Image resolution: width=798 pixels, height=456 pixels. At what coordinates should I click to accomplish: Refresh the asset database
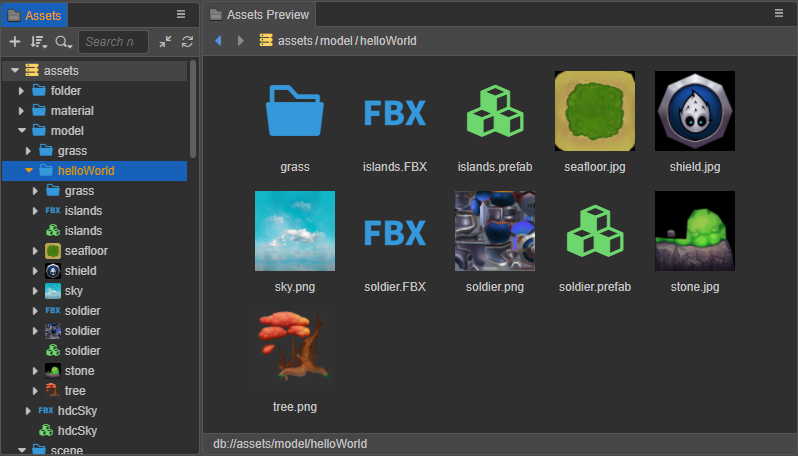click(x=187, y=42)
